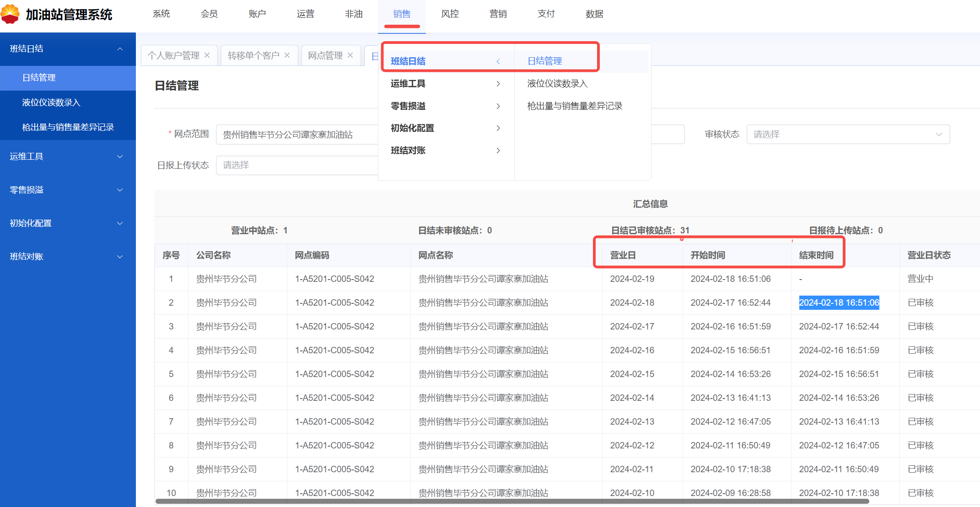Click the gas station system logo icon

coord(10,14)
